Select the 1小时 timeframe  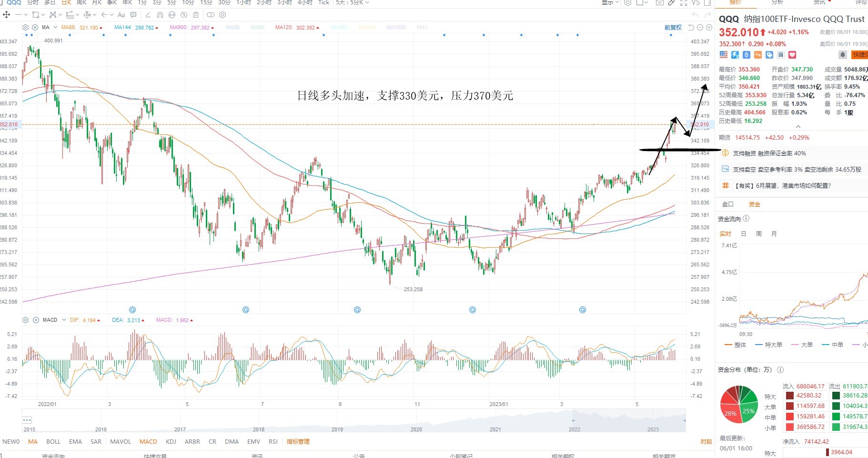(243, 2)
